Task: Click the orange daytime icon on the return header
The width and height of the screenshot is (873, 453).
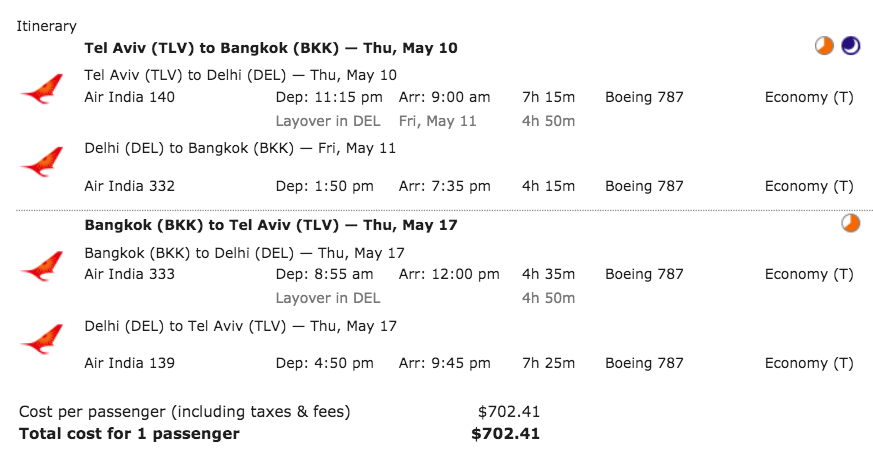Action: [850, 223]
